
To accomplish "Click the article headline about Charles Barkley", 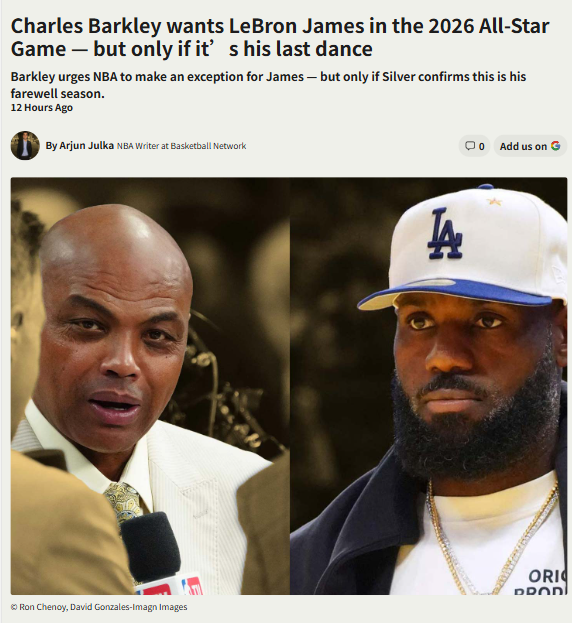I will [x=280, y=37].
